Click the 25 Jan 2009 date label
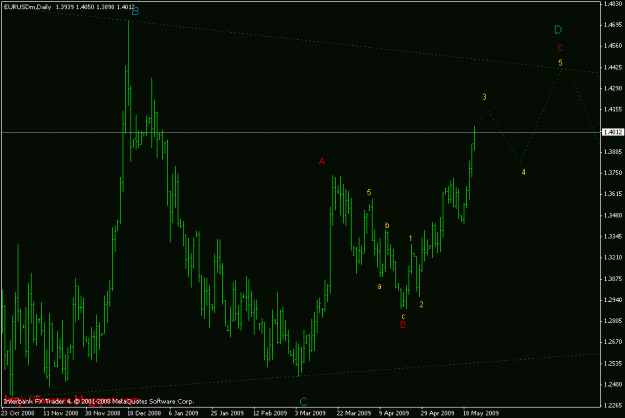Viewport: 625px width, 418px height. click(227, 413)
